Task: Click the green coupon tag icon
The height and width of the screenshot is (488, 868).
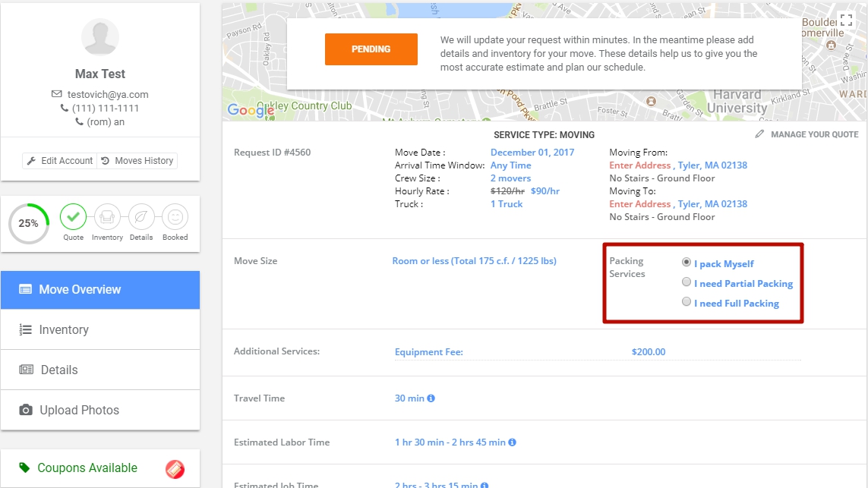Action: 24,468
